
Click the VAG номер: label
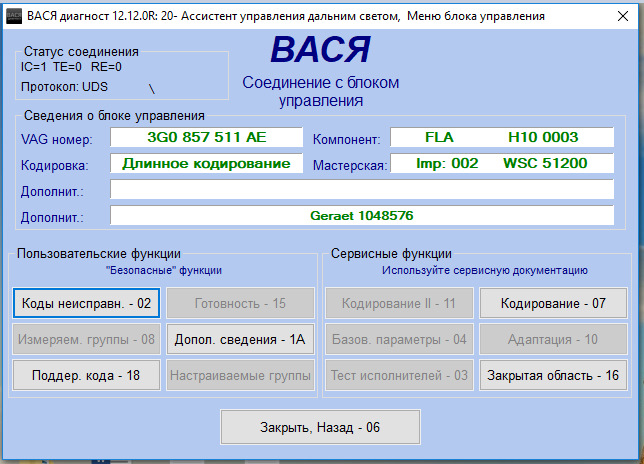click(57, 140)
